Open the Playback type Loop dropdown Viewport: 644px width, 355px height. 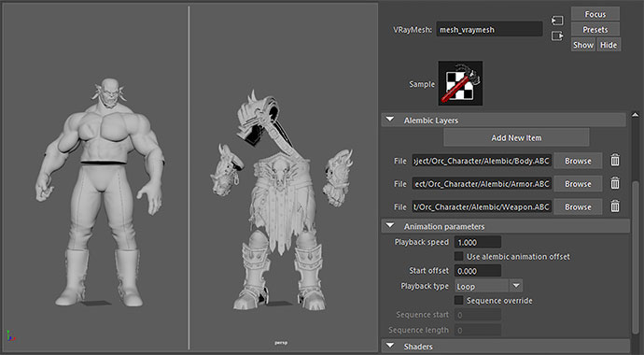point(488,286)
